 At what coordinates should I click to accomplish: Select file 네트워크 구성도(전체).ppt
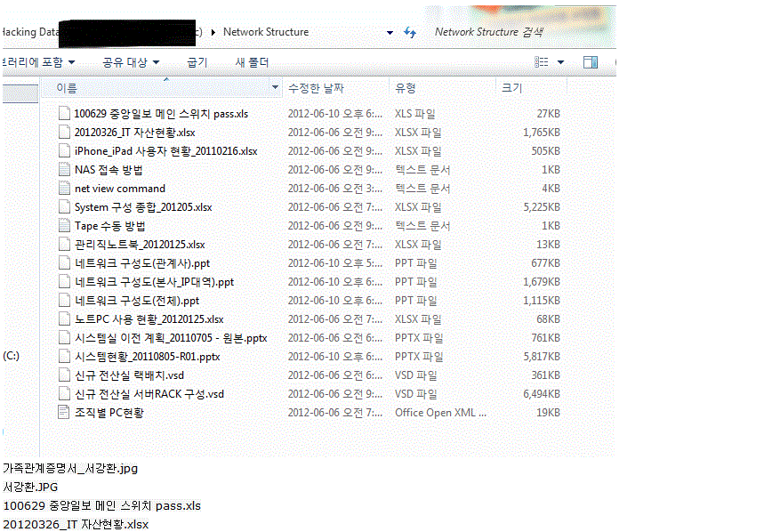(137, 301)
